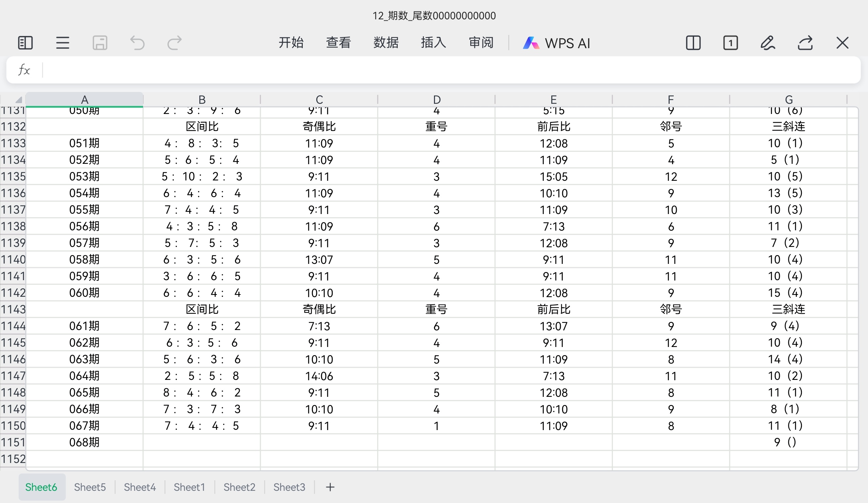This screenshot has width=868, height=503.
Task: Activate the pen edit icon
Action: click(x=768, y=43)
